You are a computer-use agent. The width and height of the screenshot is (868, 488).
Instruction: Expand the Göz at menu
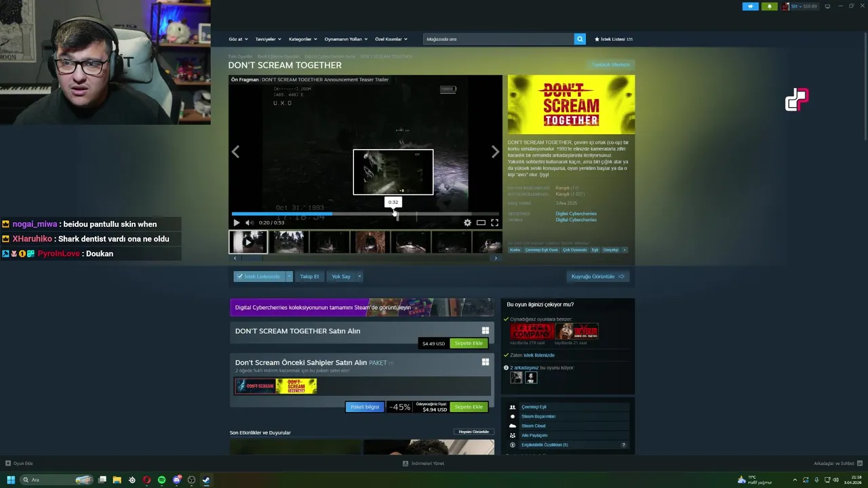[x=238, y=39]
